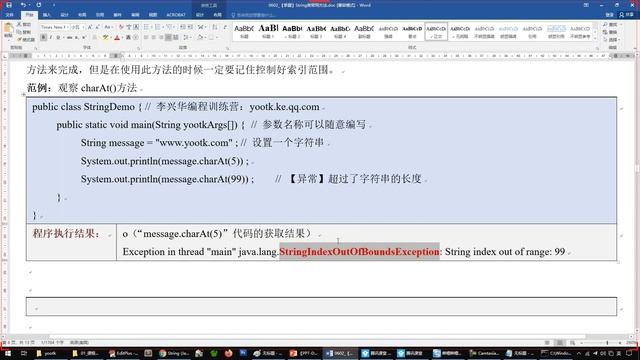This screenshot has width=640, height=360.
Task: Center the paragraph text
Action: tap(154, 38)
